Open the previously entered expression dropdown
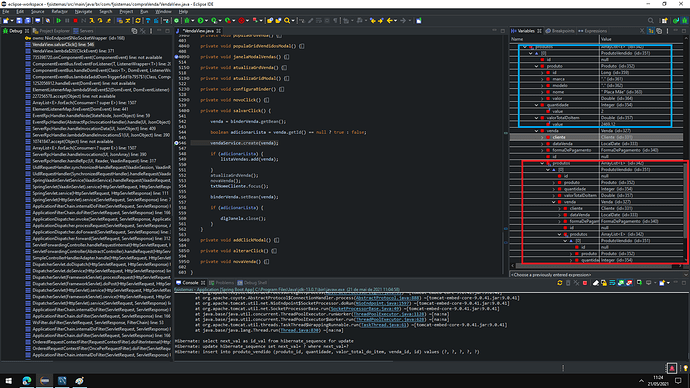Screen dimensions: 690x388 (686, 275)
